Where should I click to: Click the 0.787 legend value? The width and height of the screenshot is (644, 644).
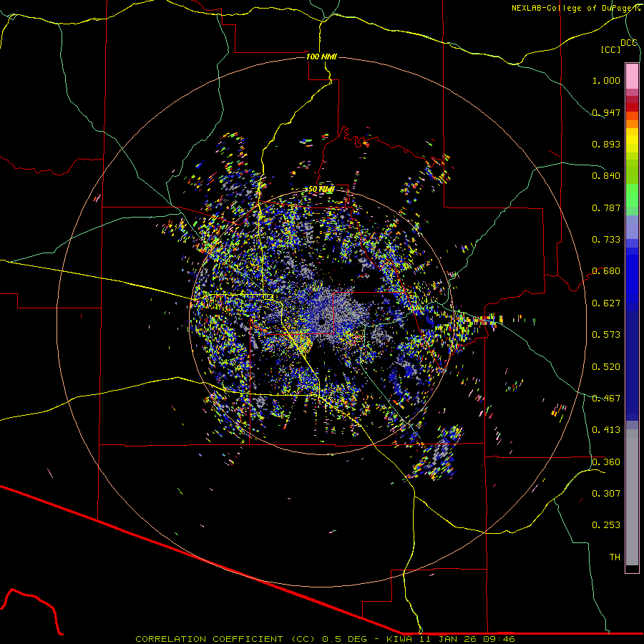point(606,208)
